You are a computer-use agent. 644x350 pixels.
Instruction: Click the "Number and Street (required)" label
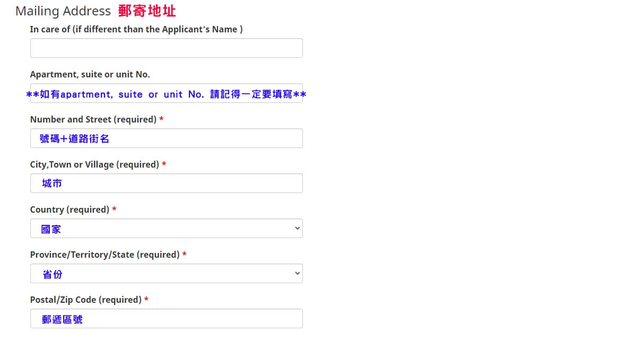point(93,119)
